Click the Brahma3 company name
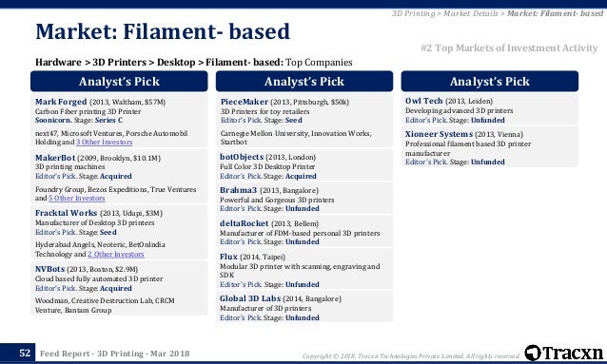 coord(238,190)
